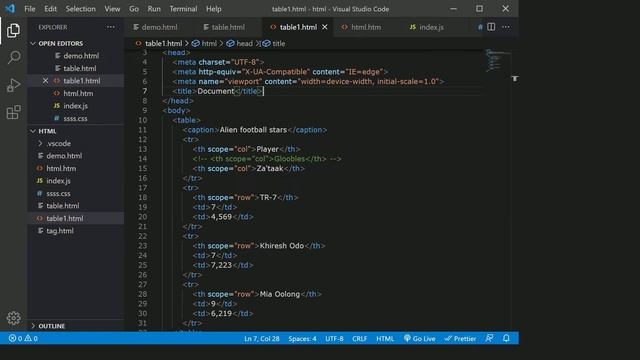Click line number 18 in gutter
Image resolution: width=640 pixels, height=360 pixels.
(x=142, y=198)
